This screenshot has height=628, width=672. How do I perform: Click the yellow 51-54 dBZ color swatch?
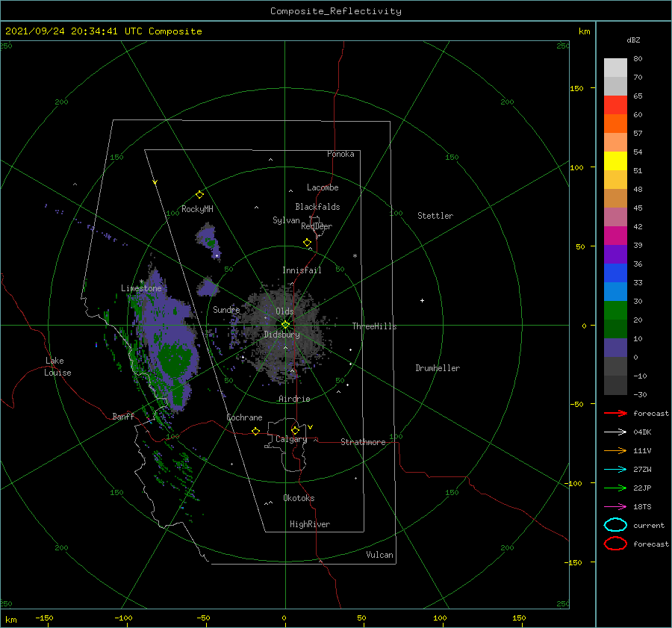coord(615,161)
